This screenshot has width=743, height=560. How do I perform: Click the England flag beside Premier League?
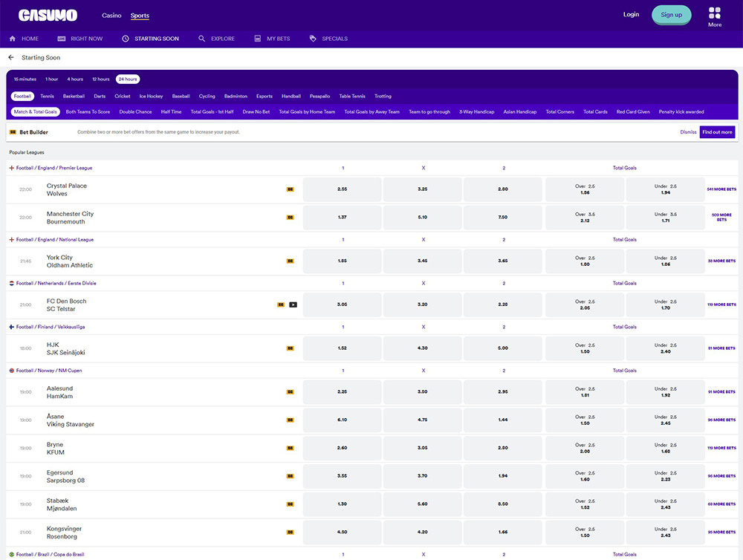pos(12,168)
